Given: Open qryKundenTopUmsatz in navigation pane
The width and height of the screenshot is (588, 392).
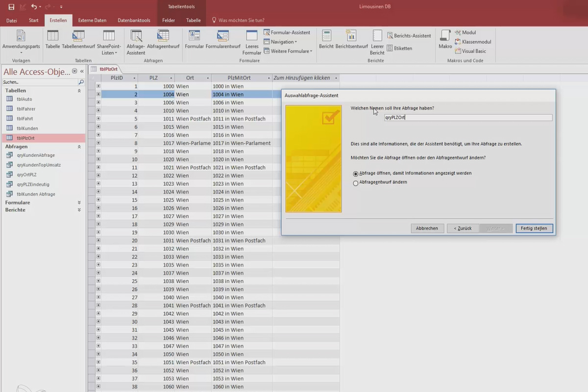Looking at the screenshot, I should [38, 165].
